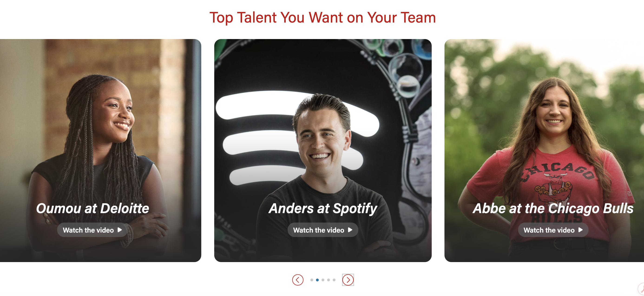The height and width of the screenshot is (296, 644).
Task: Select the first carousel pagination dot
Action: point(312,280)
